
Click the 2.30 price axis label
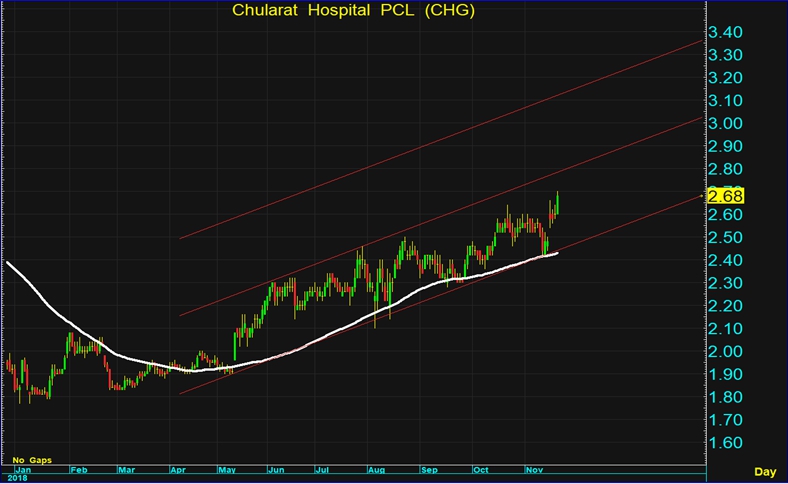[725, 283]
